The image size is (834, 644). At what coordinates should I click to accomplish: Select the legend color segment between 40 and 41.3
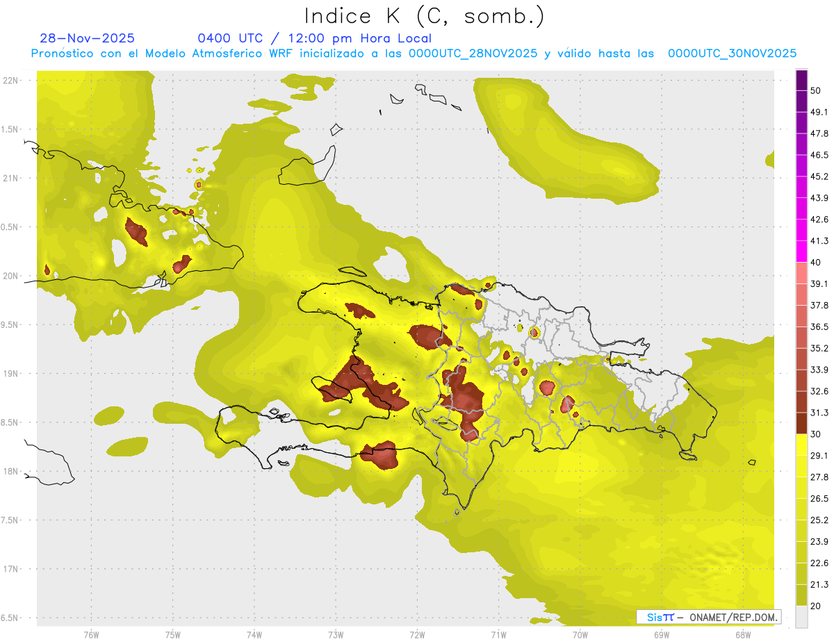(x=801, y=251)
